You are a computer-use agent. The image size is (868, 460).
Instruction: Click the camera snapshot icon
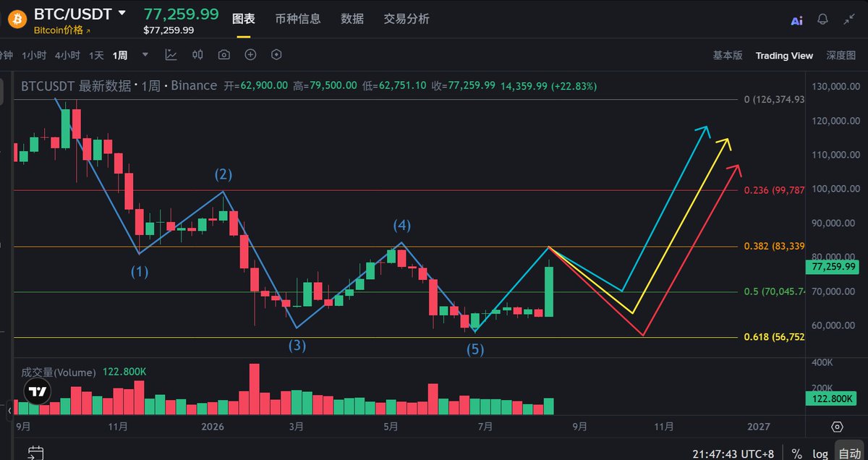pyautogui.click(x=224, y=54)
